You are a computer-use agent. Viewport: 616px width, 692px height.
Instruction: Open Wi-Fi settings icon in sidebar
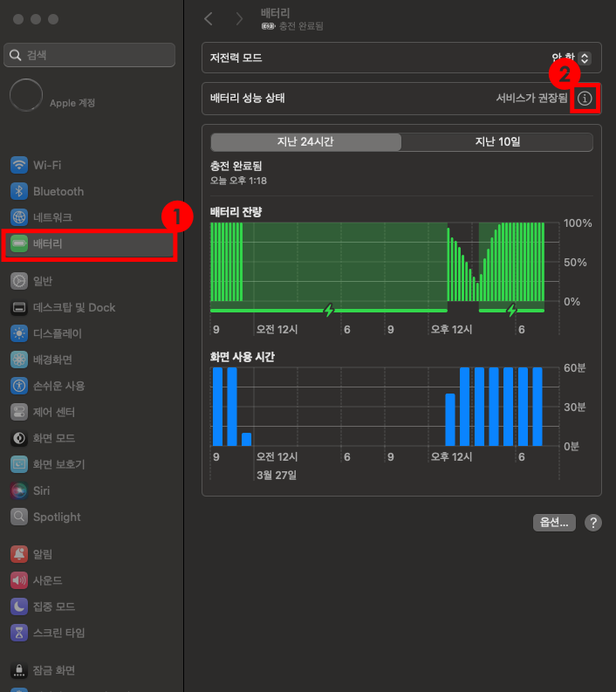[19, 165]
